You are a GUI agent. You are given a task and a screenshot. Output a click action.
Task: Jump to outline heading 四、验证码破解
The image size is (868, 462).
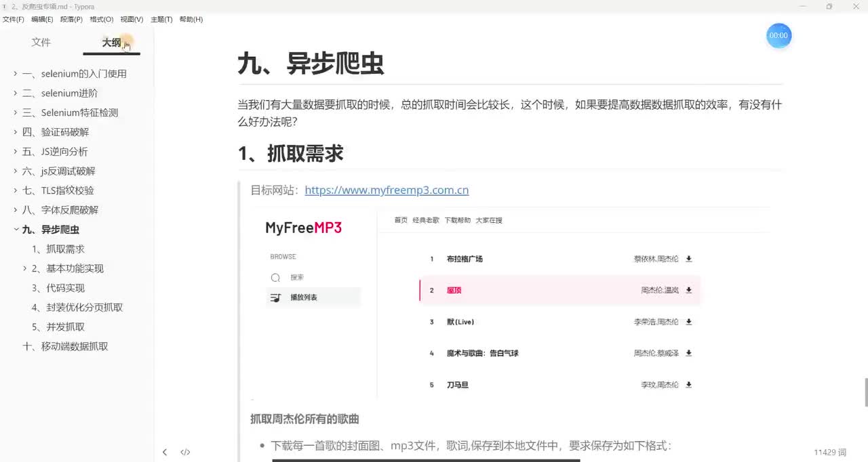tap(56, 132)
